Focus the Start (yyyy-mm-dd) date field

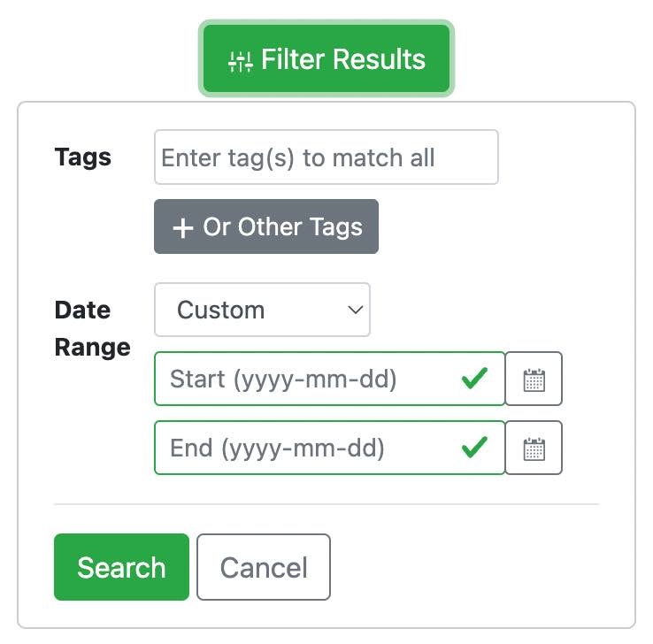(330, 379)
